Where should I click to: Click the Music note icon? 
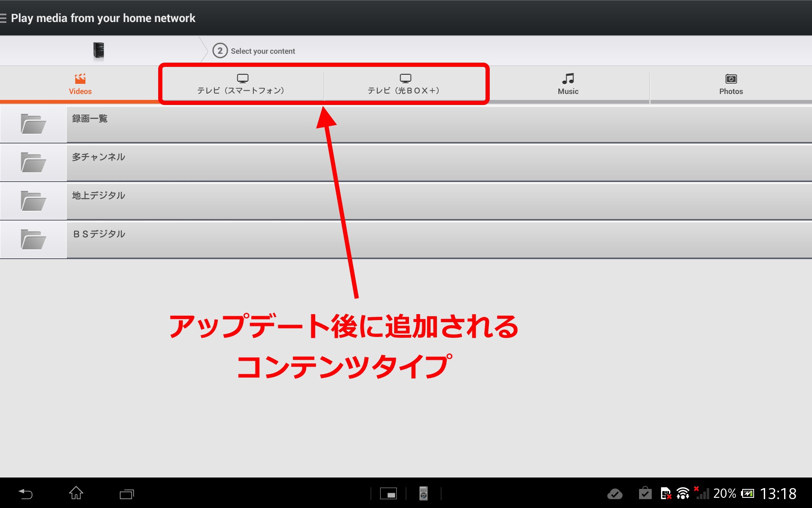pyautogui.click(x=568, y=78)
